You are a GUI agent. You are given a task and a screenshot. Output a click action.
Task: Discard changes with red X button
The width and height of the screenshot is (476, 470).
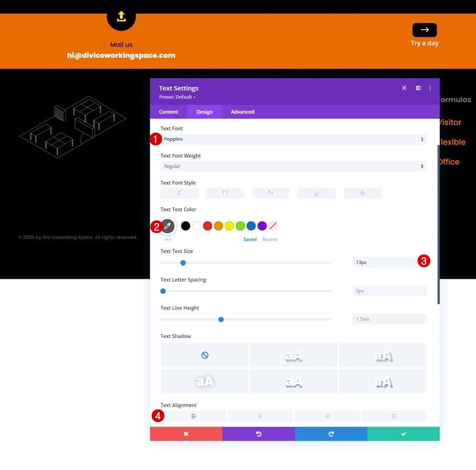tap(186, 434)
